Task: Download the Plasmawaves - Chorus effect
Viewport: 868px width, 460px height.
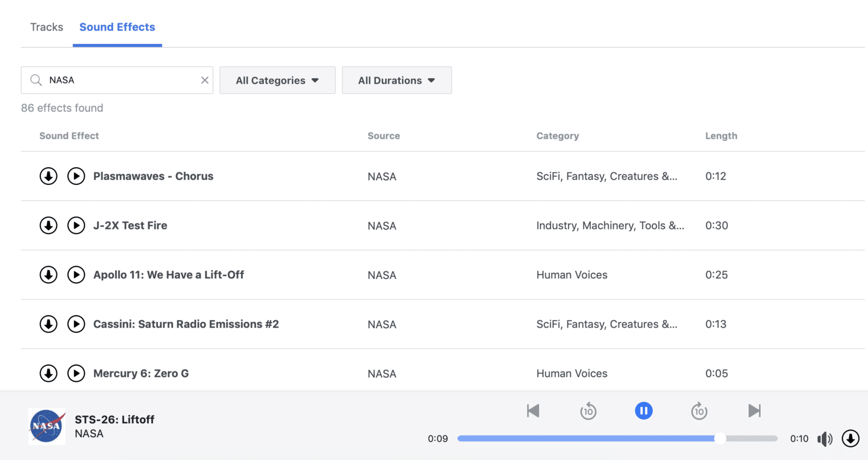Action: (x=48, y=176)
